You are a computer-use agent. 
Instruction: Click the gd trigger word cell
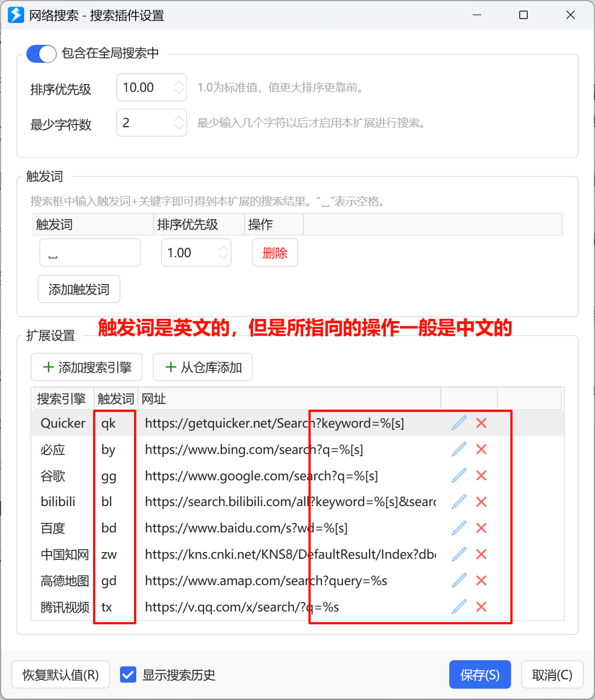click(x=109, y=581)
